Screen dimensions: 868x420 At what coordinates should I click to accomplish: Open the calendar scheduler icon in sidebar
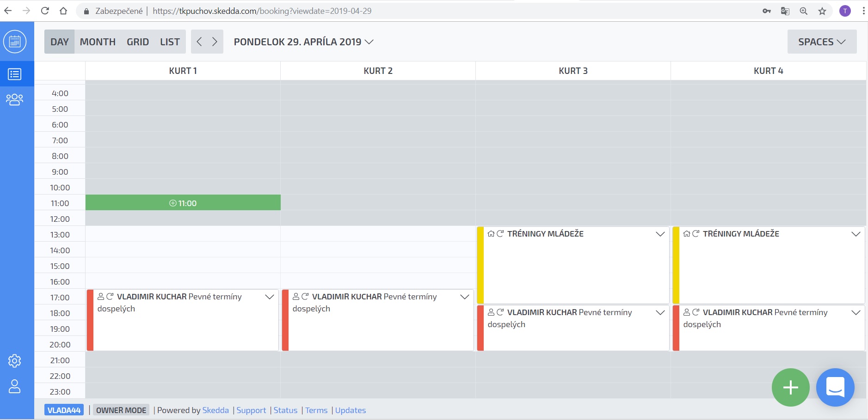pyautogui.click(x=15, y=42)
